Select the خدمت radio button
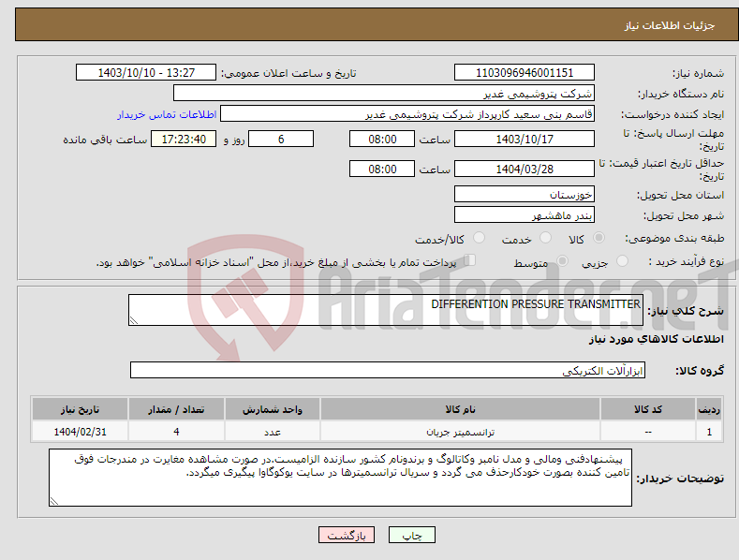 (x=545, y=238)
